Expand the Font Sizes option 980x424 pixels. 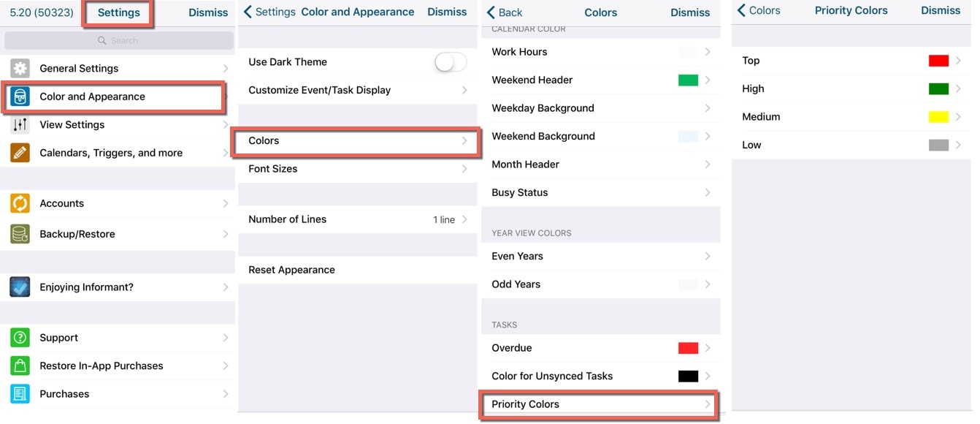356,168
